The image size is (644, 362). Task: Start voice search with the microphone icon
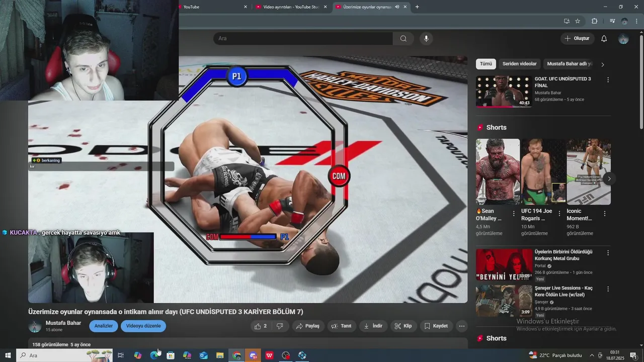[x=426, y=39]
